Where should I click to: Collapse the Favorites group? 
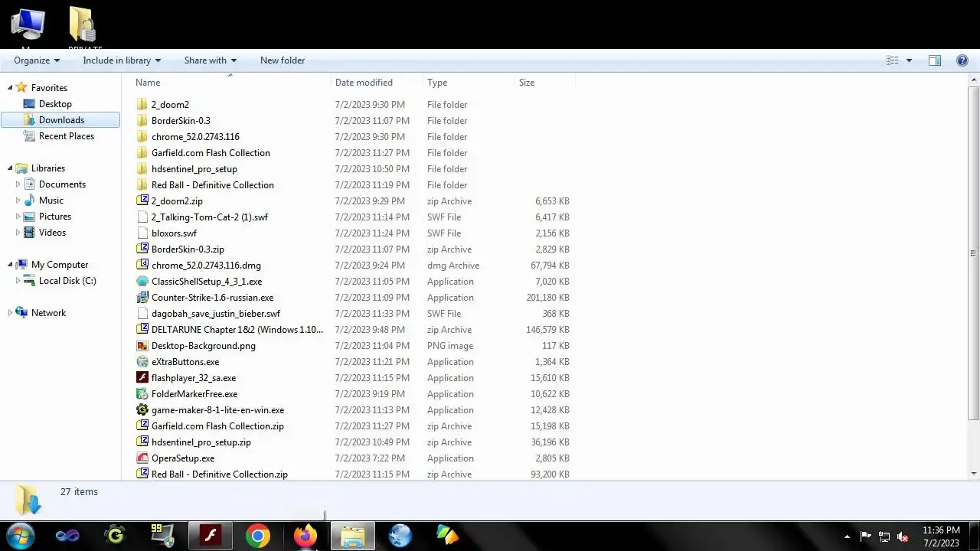tap(10, 88)
